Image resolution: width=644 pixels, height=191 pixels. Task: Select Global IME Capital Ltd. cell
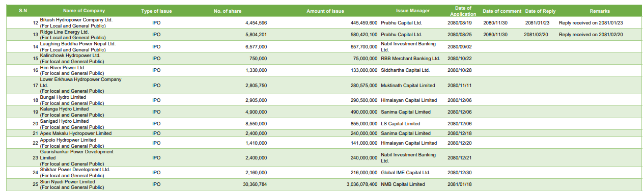click(406, 173)
